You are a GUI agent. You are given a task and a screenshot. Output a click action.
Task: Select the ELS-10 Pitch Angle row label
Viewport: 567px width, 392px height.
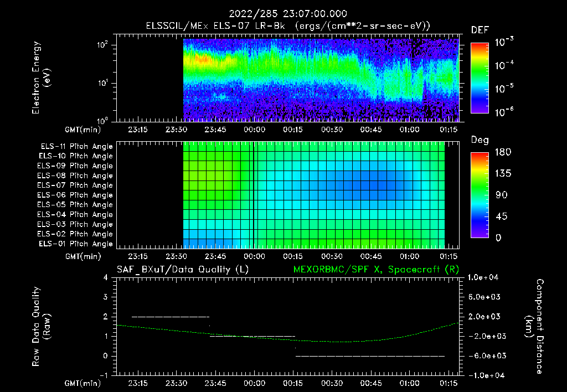pos(76,156)
